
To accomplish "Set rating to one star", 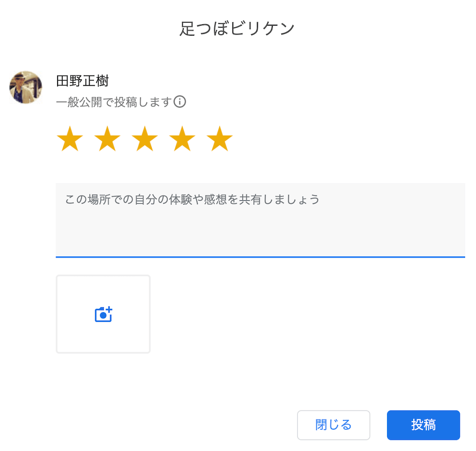I will [x=70, y=139].
